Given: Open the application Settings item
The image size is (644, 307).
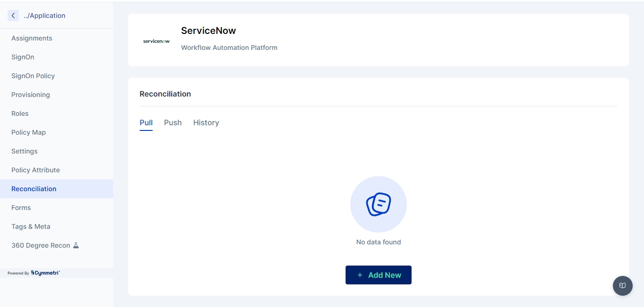Looking at the screenshot, I should pyautogui.click(x=25, y=151).
